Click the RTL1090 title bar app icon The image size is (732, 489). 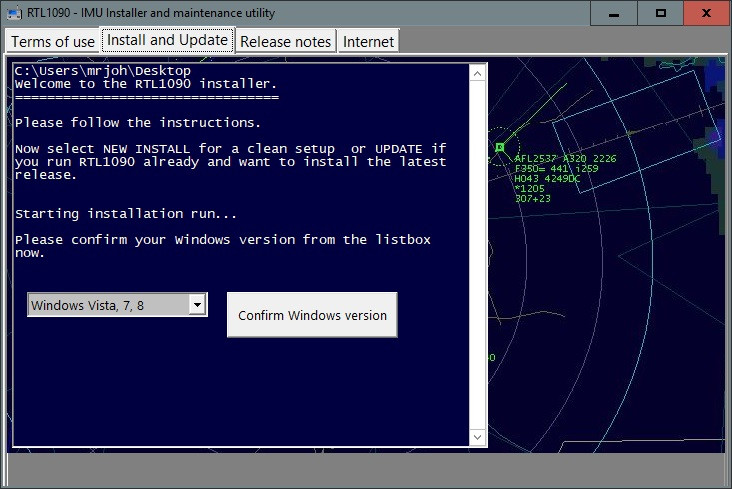coord(14,13)
